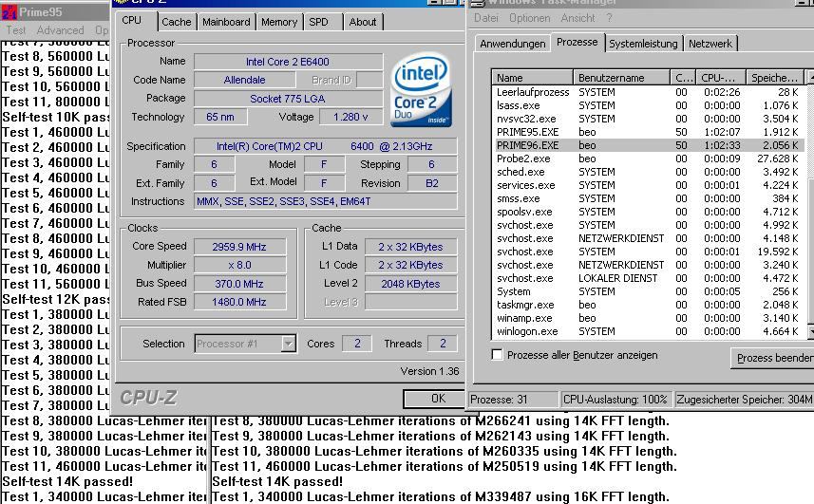Open the Memory tab in CPU-Z
Screen dimensions: 814x504
(279, 22)
